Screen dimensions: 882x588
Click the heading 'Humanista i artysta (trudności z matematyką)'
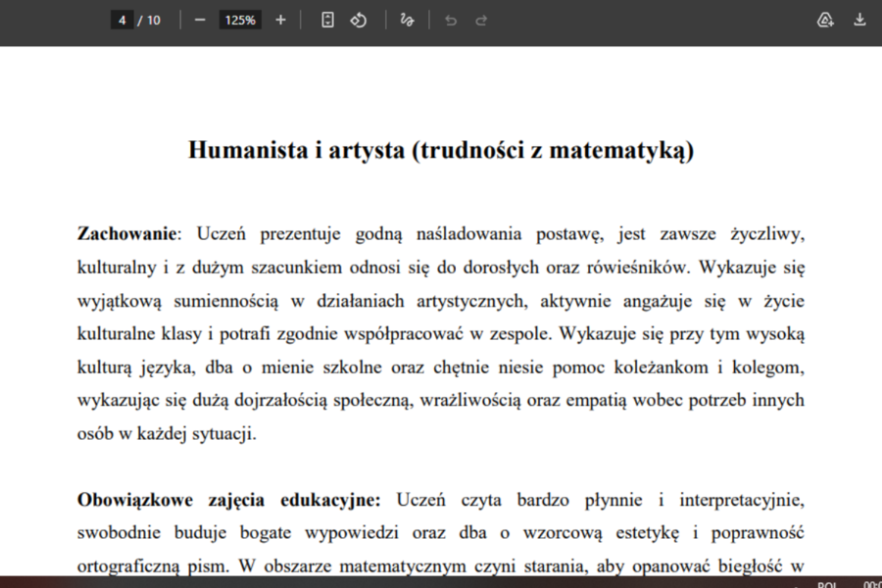[441, 150]
